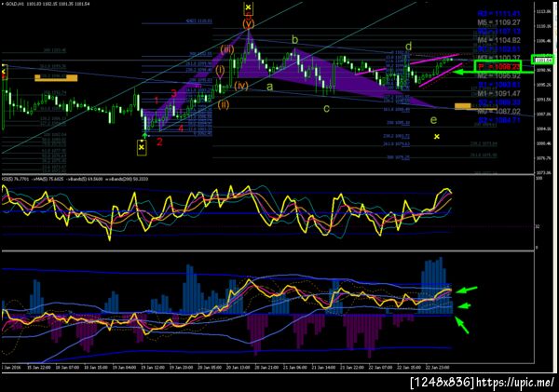Select the orange '(ii)' wave label

coord(224,105)
